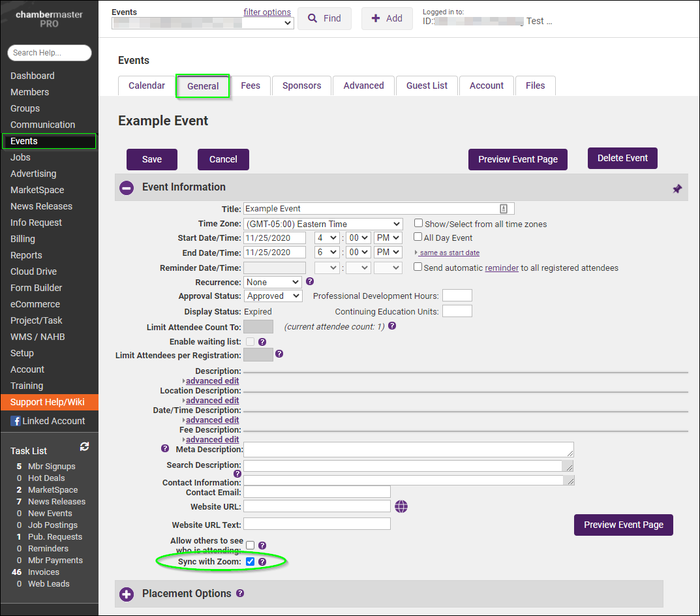Click the help icon next to Recurrence
Viewport: 700px width, 616px height.
(x=310, y=282)
